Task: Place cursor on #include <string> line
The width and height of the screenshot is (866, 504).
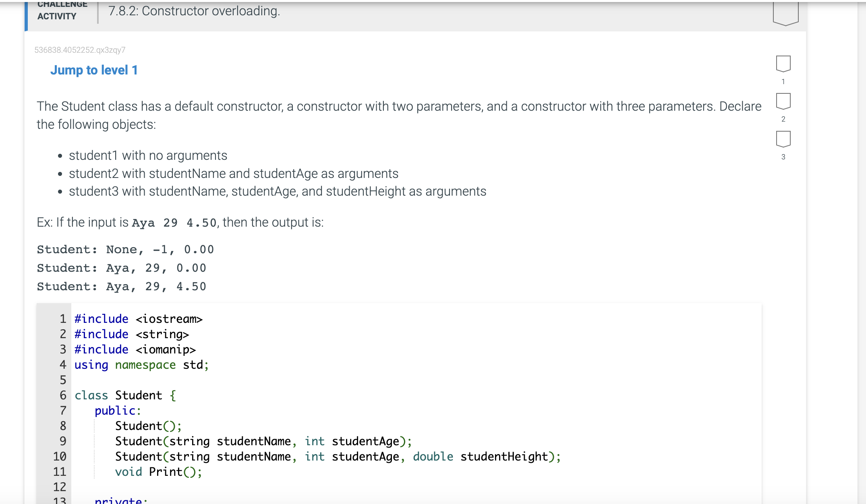Action: [x=131, y=334]
